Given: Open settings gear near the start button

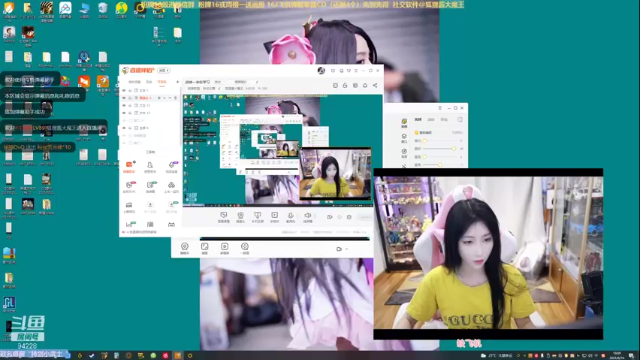Looking at the screenshot, I should pyautogui.click(x=349, y=217).
